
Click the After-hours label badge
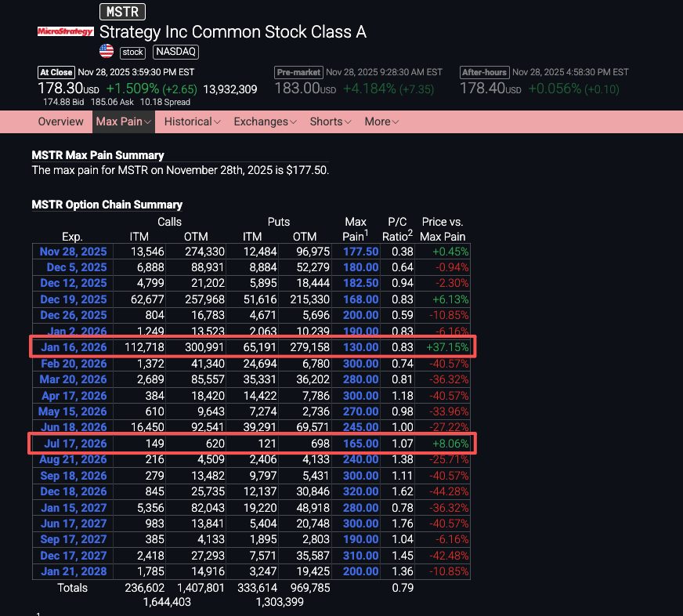484,72
